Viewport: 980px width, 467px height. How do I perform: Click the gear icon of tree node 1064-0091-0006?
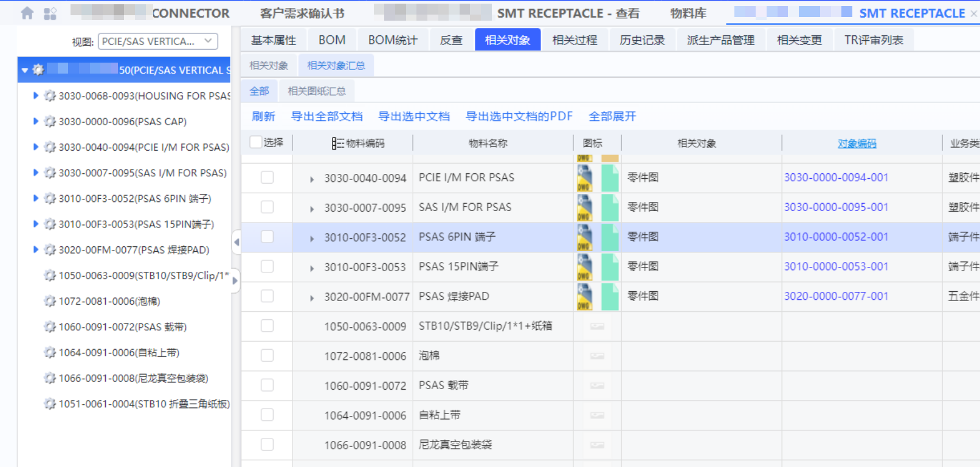tap(50, 352)
